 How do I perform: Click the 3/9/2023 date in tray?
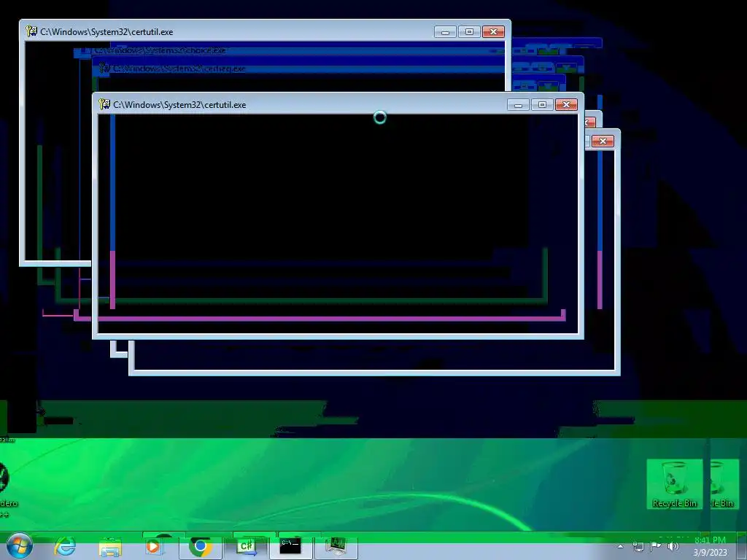[711, 553]
